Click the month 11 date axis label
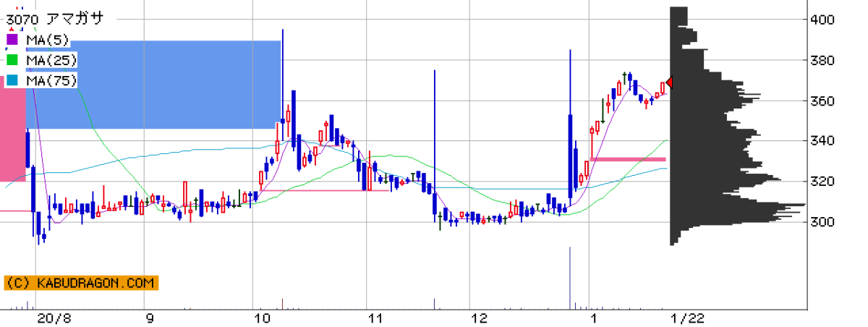Screen dimensions: 868x327 tap(375, 318)
